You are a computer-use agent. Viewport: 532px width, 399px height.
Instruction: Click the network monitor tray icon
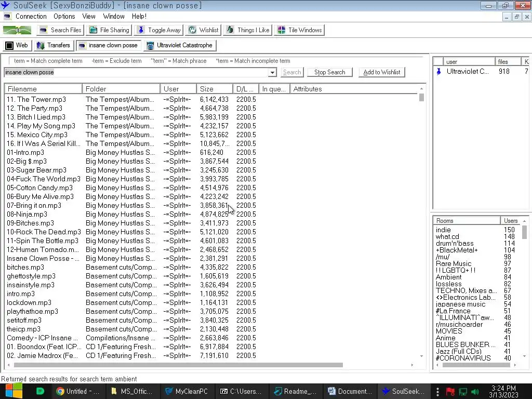click(x=463, y=392)
